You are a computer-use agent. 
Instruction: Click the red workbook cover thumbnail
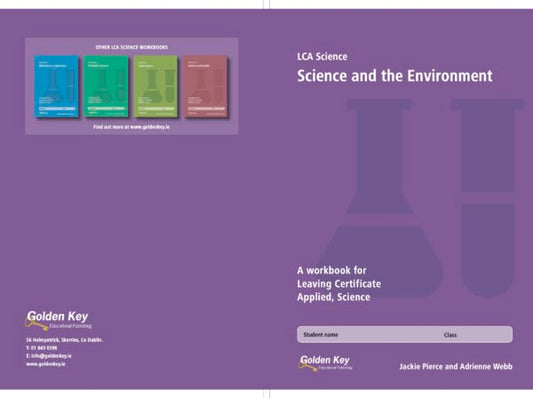click(x=206, y=86)
